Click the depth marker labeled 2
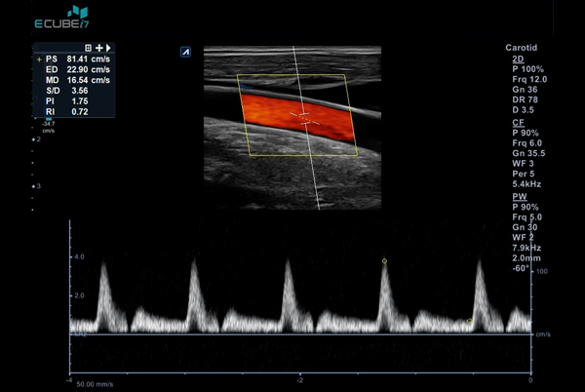Screen dimensions: 585x392 coord(37,140)
